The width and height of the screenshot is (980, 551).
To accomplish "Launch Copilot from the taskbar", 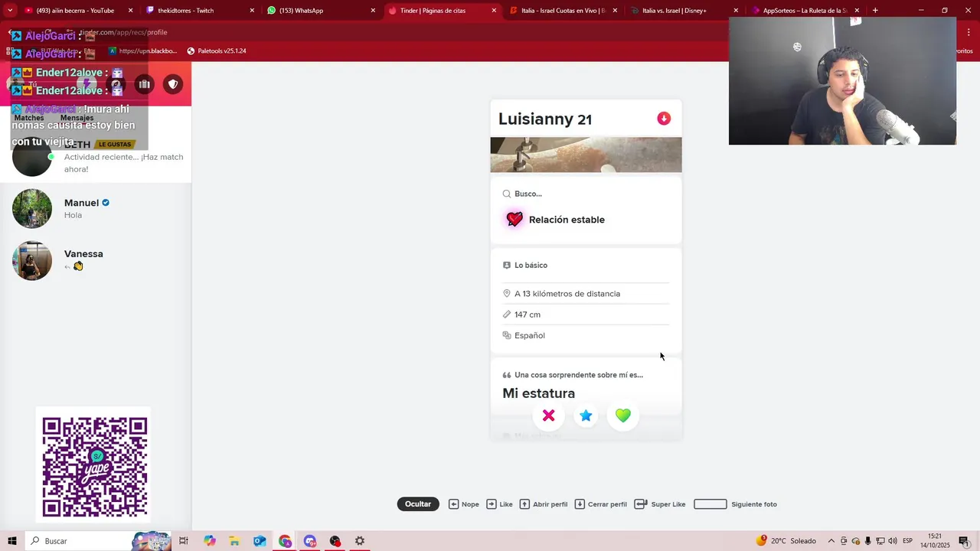I will coord(209,541).
